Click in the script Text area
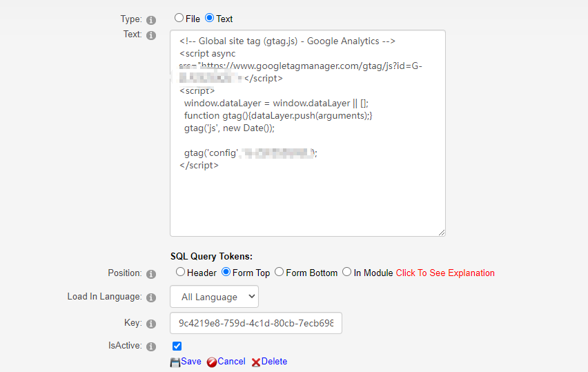Screen dimensions: 588x372 (308, 133)
